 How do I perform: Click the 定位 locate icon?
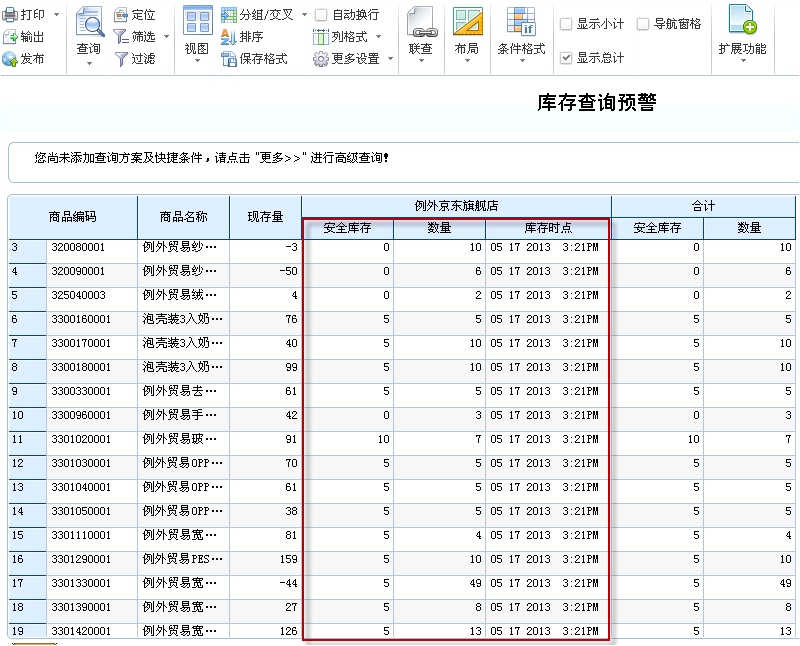(121, 15)
